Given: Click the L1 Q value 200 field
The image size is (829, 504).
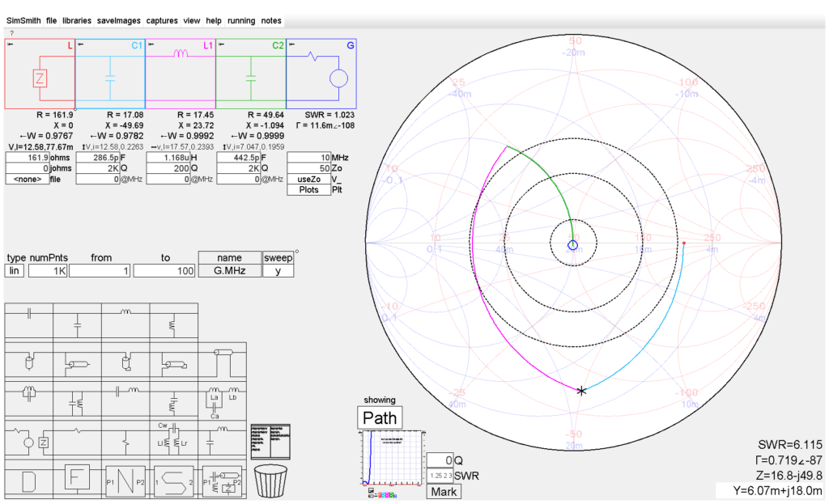Looking at the screenshot, I should (x=168, y=168).
